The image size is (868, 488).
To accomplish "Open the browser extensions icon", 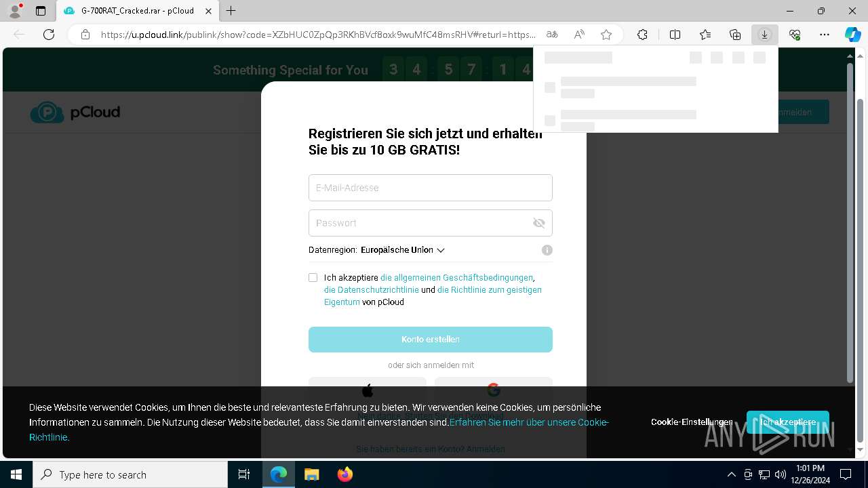I will pos(642,35).
